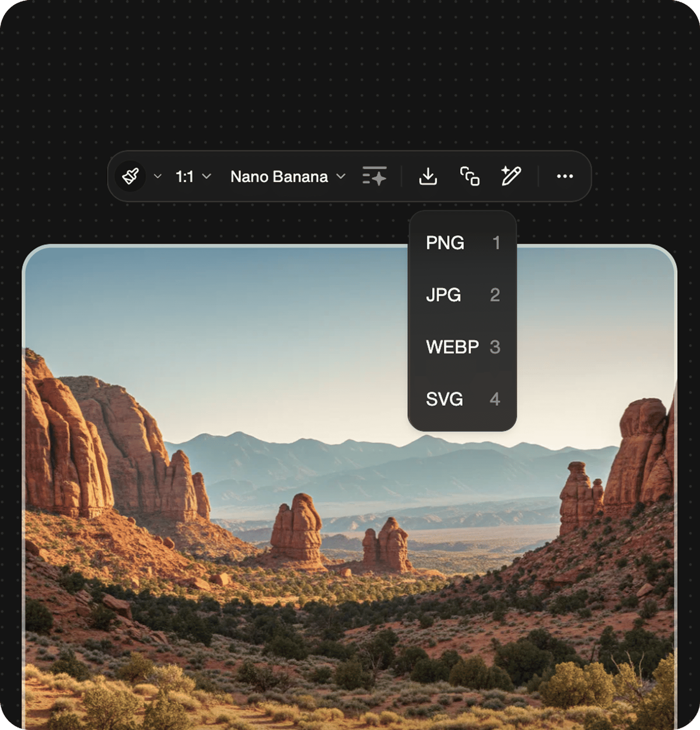
Task: Choose JPG from the export menu
Action: (462, 295)
